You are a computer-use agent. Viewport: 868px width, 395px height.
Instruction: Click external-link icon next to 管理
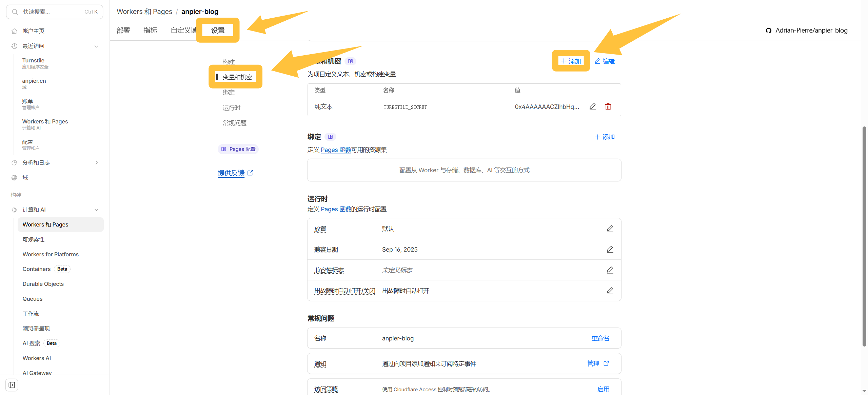tap(606, 363)
